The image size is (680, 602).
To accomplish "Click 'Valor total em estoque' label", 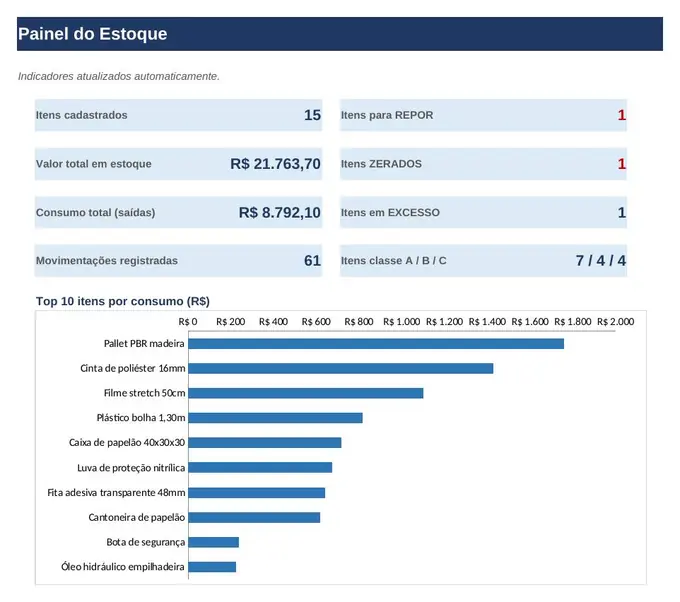I will 94,164.
